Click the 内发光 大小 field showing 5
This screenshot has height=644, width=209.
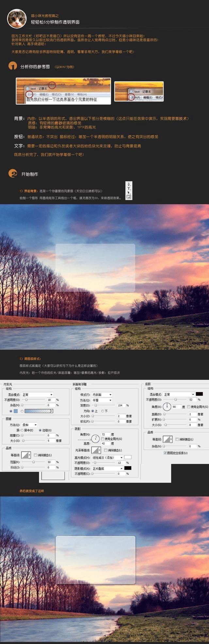tap(51, 441)
